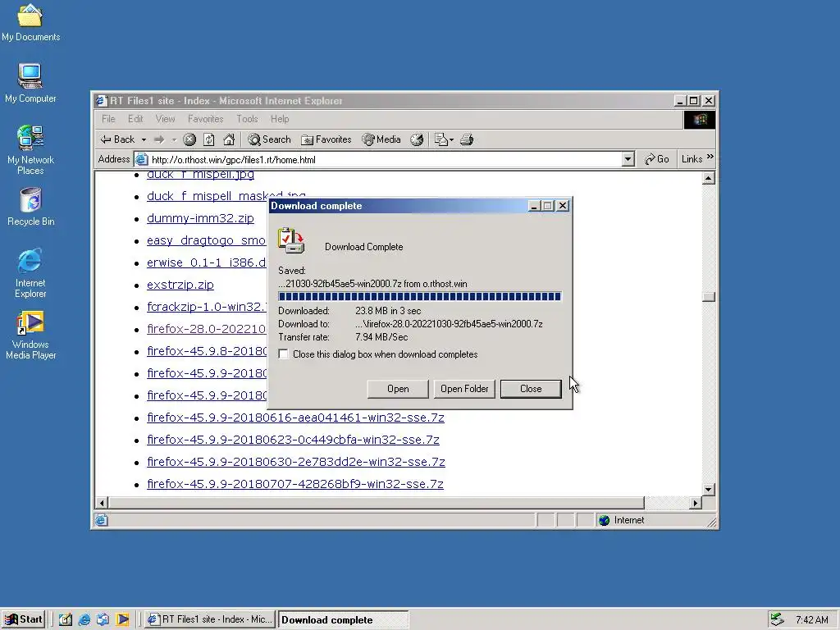This screenshot has height=630, width=840.
Task: Open the Back button history dropdown
Action: tap(144, 139)
